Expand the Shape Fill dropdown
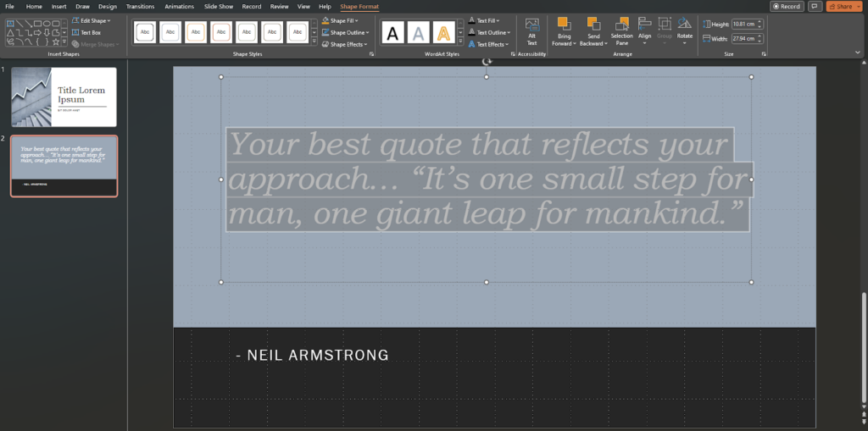This screenshot has height=431, width=868. click(343, 20)
